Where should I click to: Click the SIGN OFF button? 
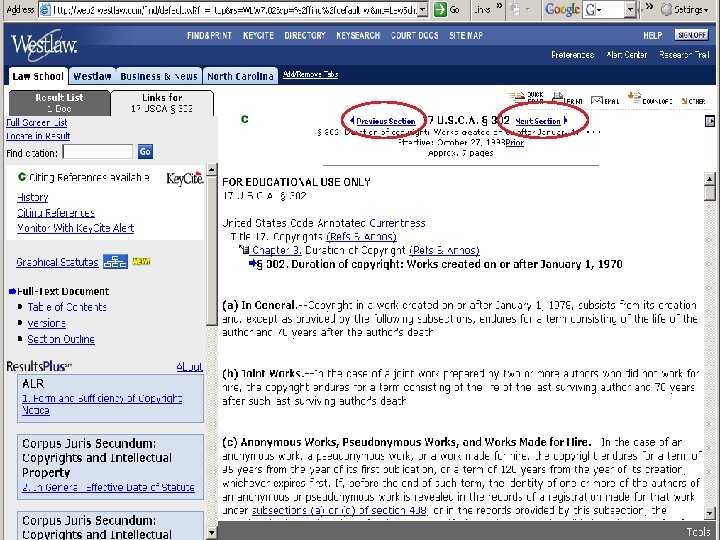(x=692, y=35)
